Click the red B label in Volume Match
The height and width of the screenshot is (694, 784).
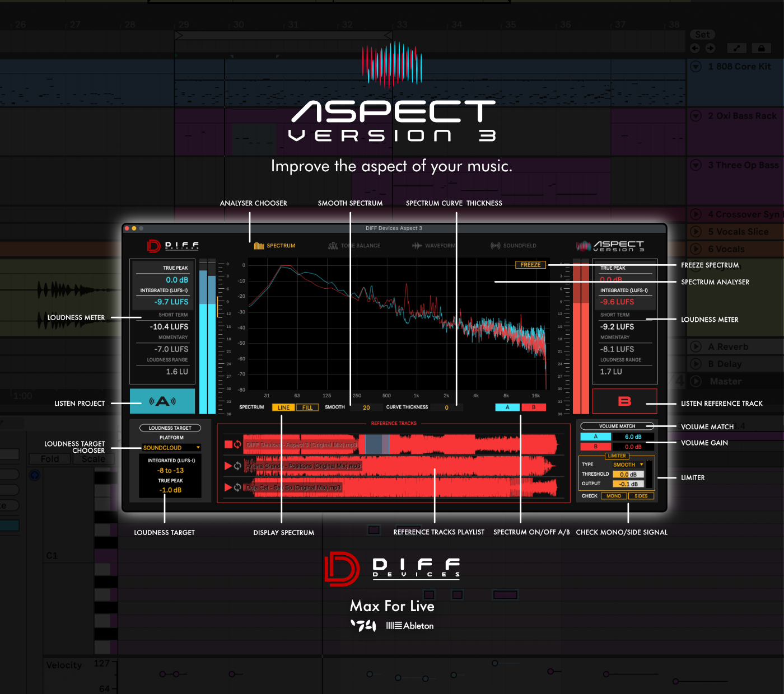click(595, 447)
